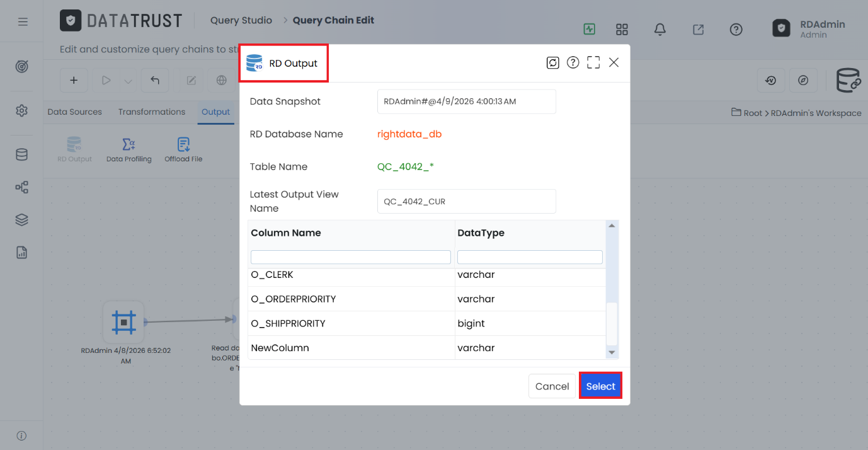The width and height of the screenshot is (868, 450).
Task: Click the workflow nodes sidebar icon
Action: [x=22, y=187]
